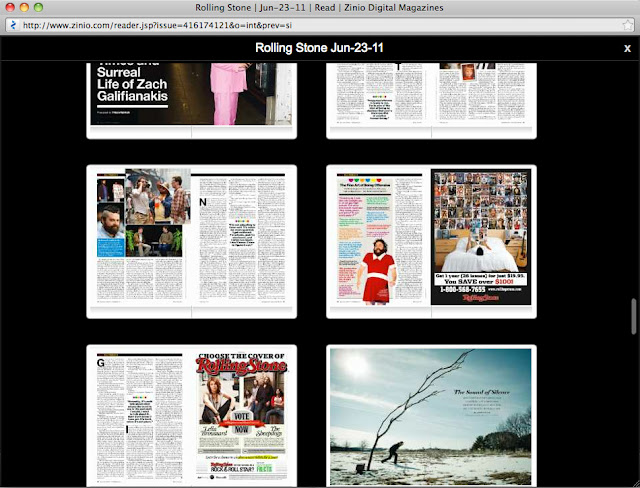
Task: Open the Hangover photo collage spread thumbnail
Action: (191, 242)
